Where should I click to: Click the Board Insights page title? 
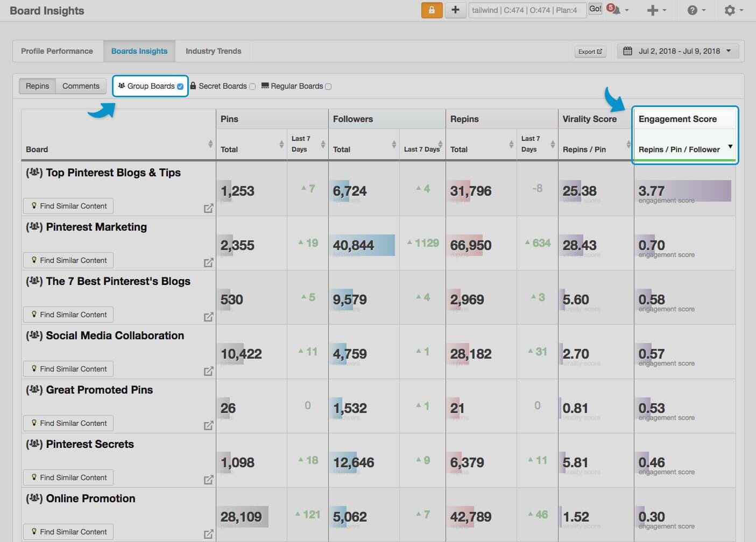click(47, 11)
